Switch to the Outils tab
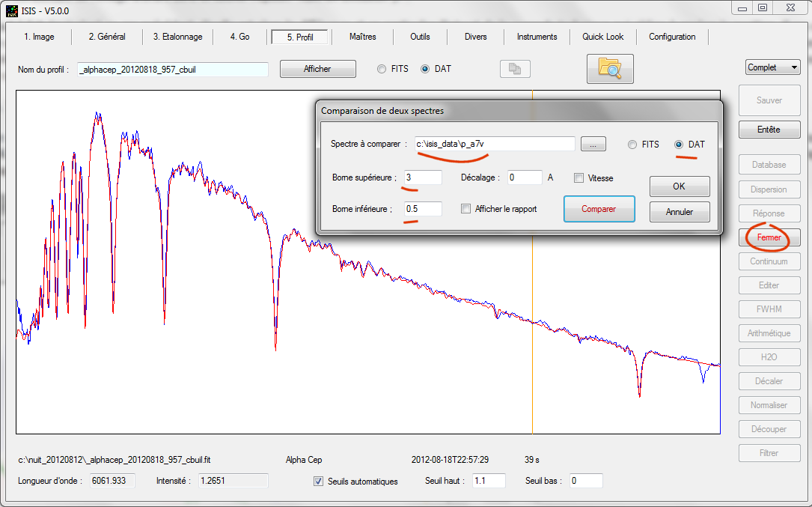Image resolution: width=812 pixels, height=507 pixels. point(420,37)
